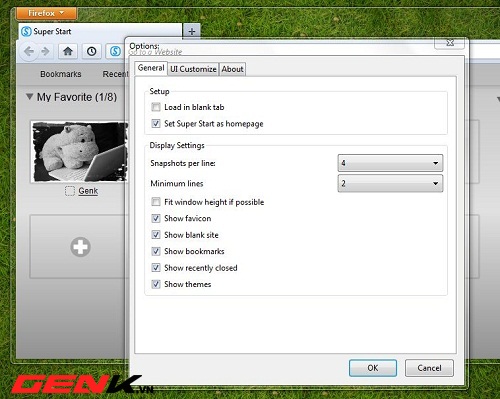Open the About tab
This screenshot has width=500, height=399.
232,69
